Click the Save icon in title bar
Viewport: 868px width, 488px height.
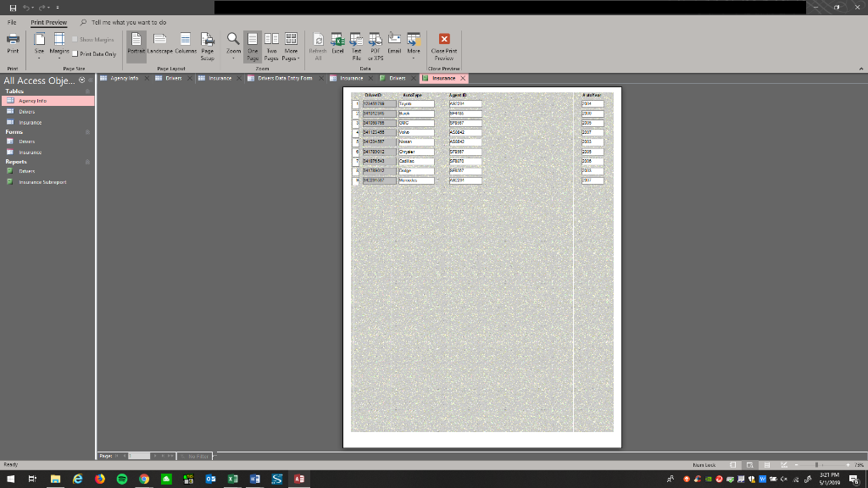[13, 8]
